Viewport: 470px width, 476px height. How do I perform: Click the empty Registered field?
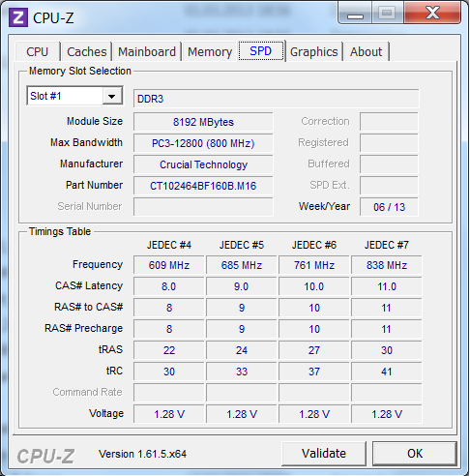pos(389,143)
